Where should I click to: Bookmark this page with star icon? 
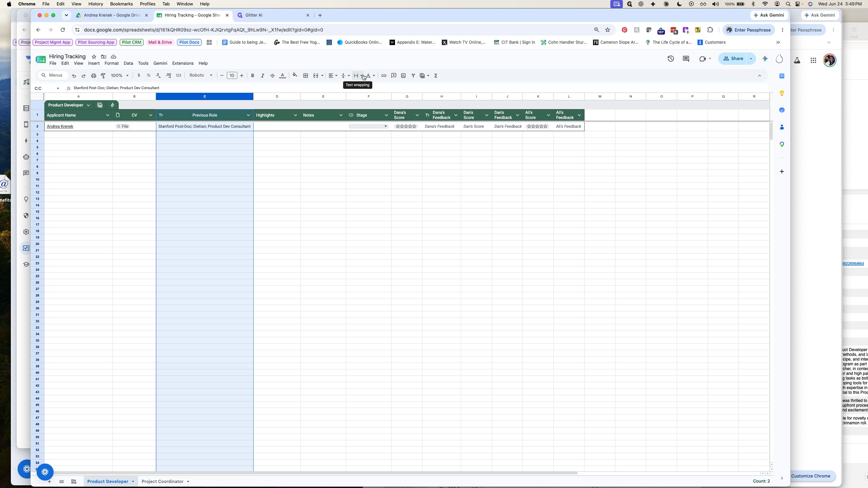(x=608, y=30)
